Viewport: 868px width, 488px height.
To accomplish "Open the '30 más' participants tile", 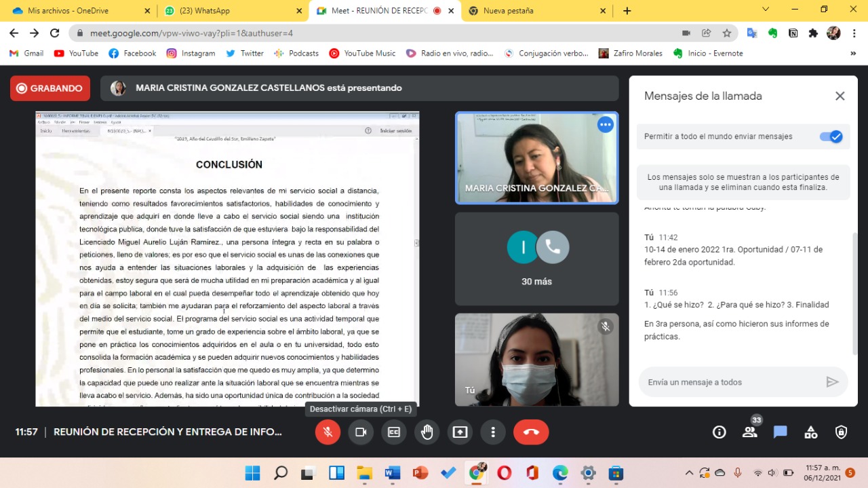I will [536, 259].
